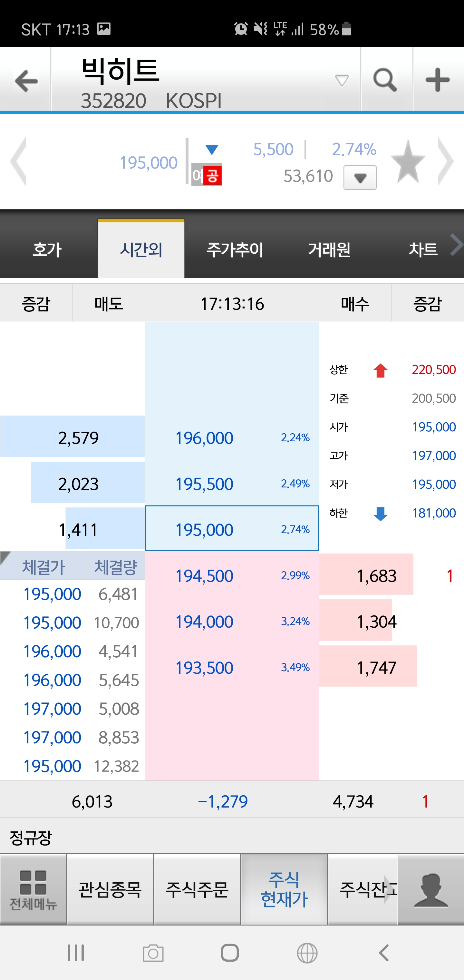Open the user profile icon

[430, 890]
